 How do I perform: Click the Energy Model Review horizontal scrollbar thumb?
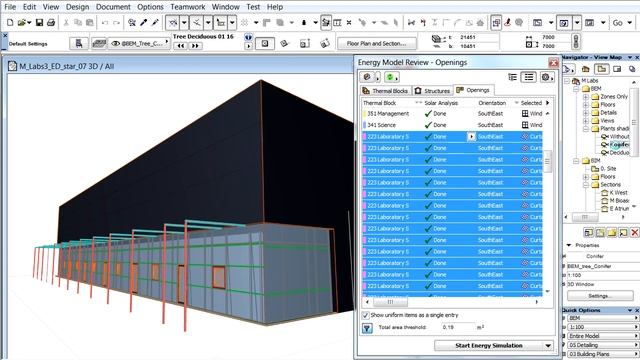tap(390, 302)
